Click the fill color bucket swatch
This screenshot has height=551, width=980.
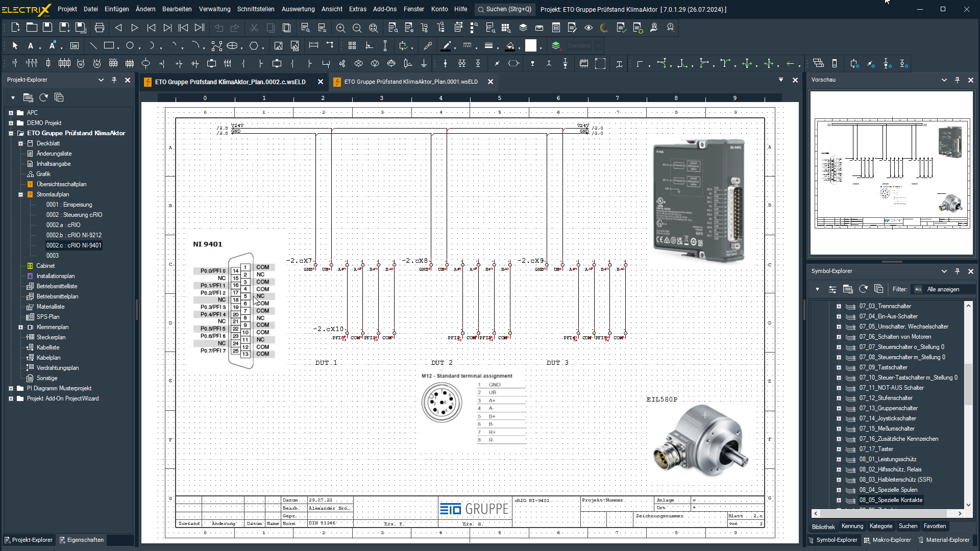(510, 45)
